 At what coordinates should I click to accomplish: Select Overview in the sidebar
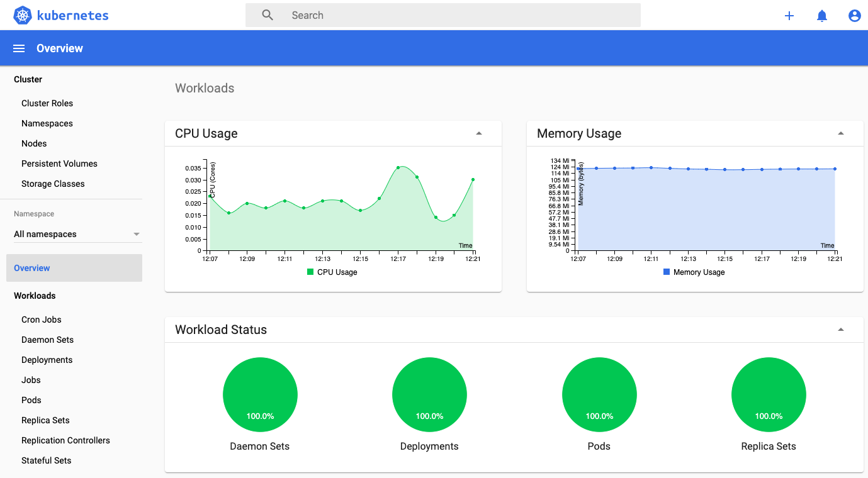[31, 267]
